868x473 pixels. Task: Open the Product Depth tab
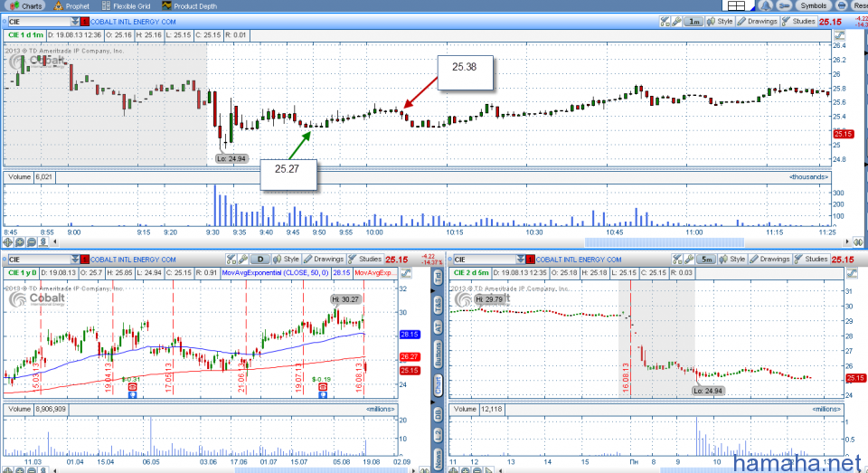click(x=189, y=6)
